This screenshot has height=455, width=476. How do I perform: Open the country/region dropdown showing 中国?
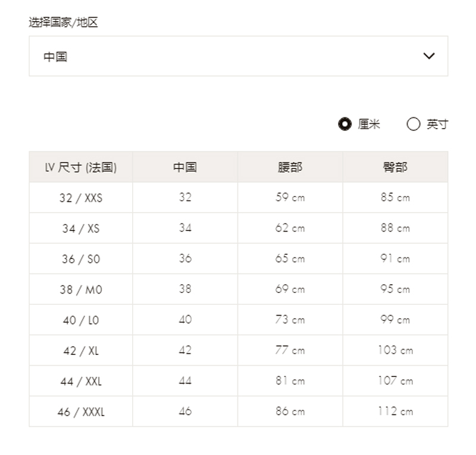[x=238, y=56]
